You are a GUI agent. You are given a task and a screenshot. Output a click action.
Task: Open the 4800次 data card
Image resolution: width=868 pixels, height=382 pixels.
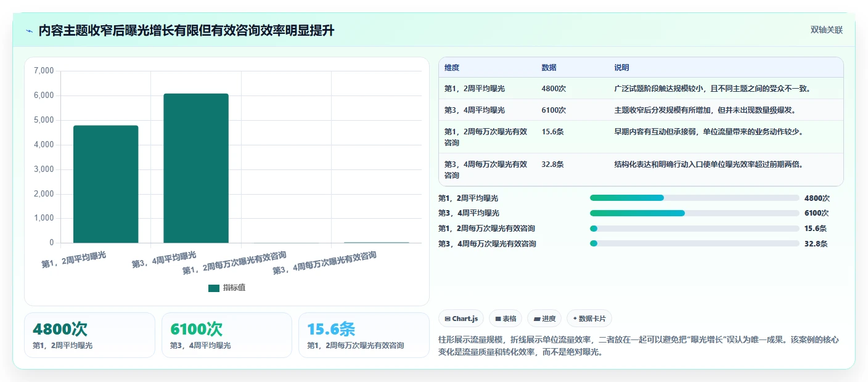(89, 335)
